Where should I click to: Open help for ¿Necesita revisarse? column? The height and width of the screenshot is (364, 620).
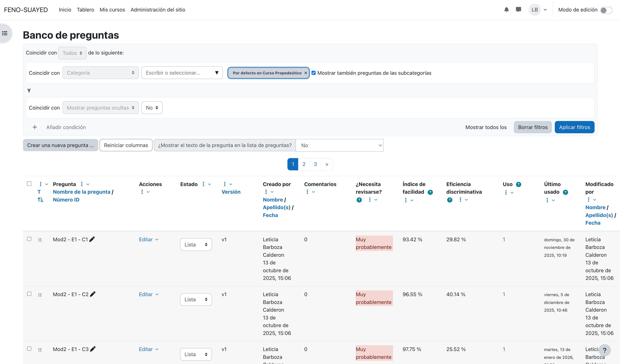tap(359, 200)
